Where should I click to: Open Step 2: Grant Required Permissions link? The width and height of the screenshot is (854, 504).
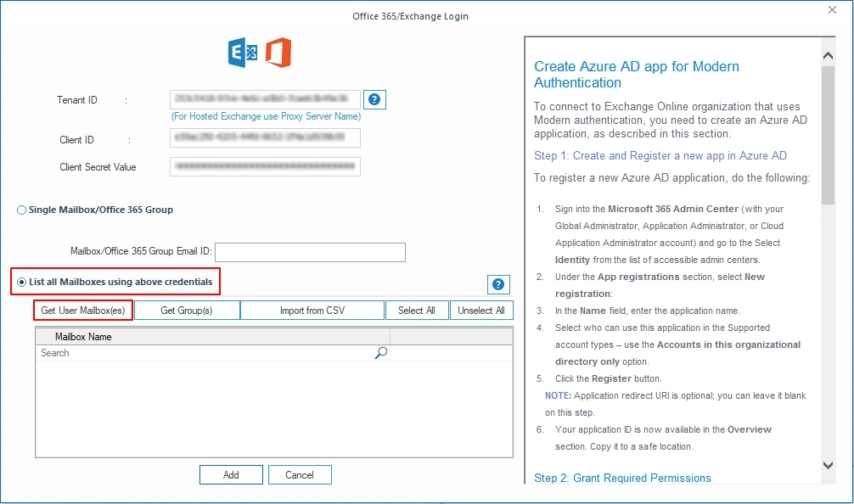coord(622,478)
